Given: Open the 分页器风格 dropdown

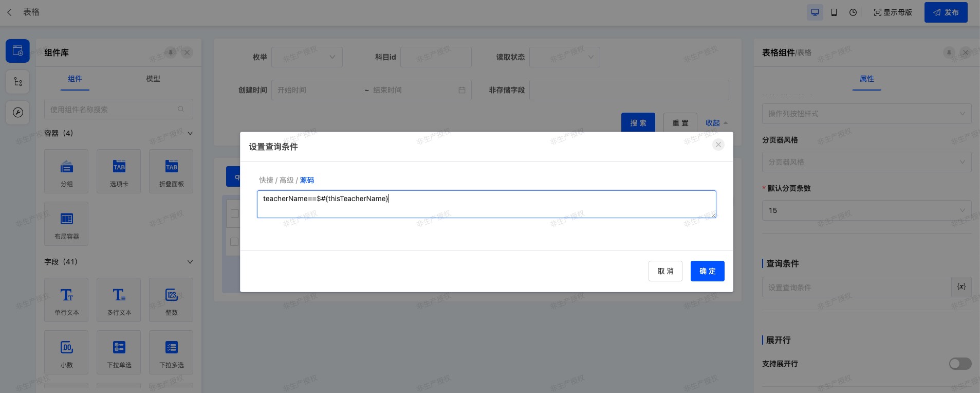Looking at the screenshot, I should click(866, 162).
